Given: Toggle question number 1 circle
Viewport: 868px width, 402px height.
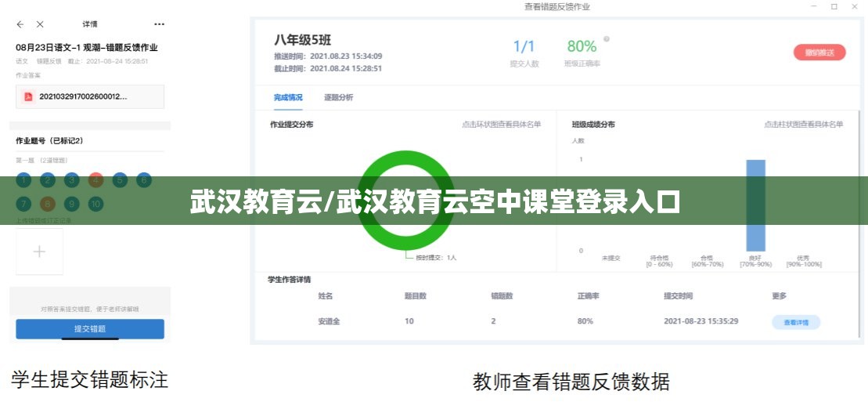Looking at the screenshot, I should [23, 180].
